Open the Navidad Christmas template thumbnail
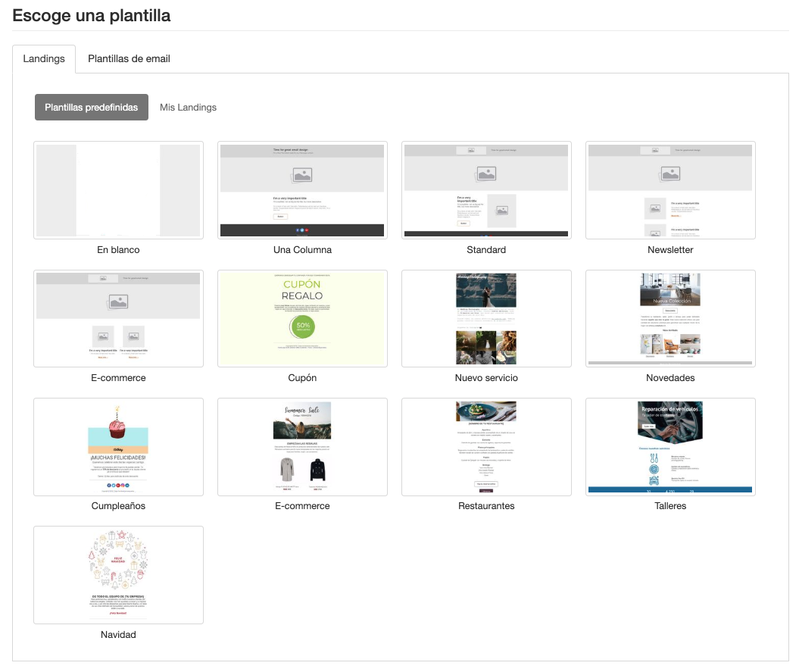 click(x=118, y=574)
